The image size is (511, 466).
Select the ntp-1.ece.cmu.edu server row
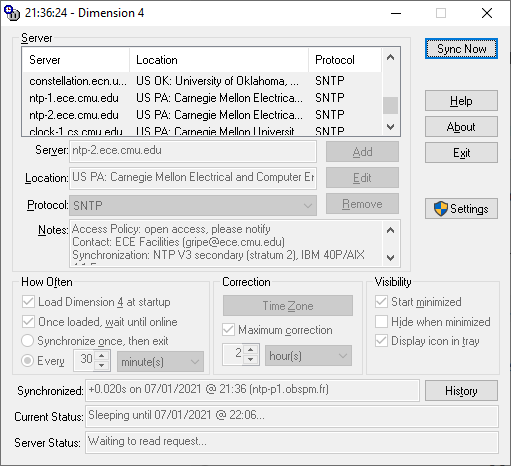click(x=202, y=98)
